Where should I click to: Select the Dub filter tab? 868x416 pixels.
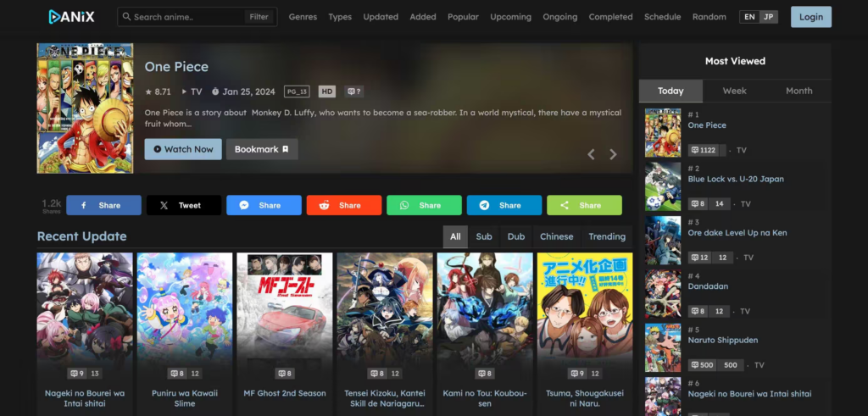[x=516, y=236]
